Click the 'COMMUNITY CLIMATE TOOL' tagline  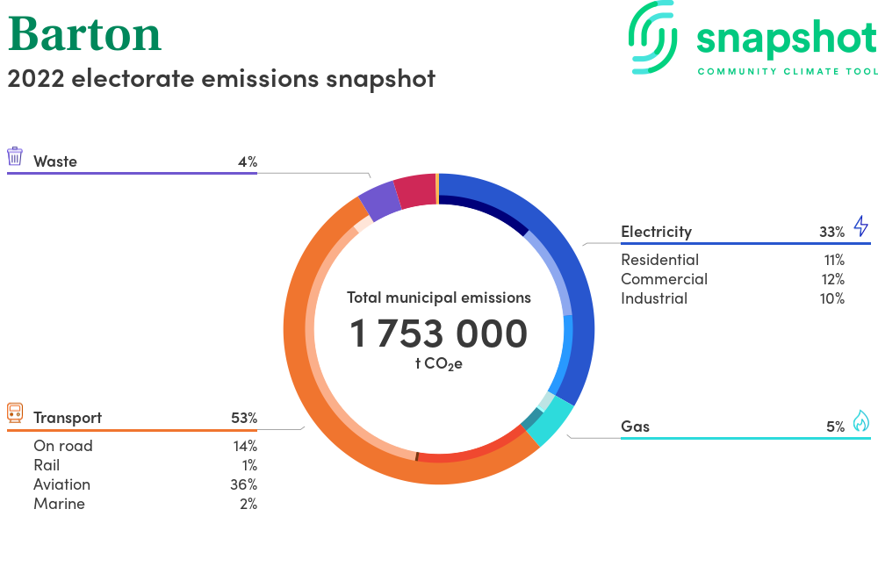[788, 72]
